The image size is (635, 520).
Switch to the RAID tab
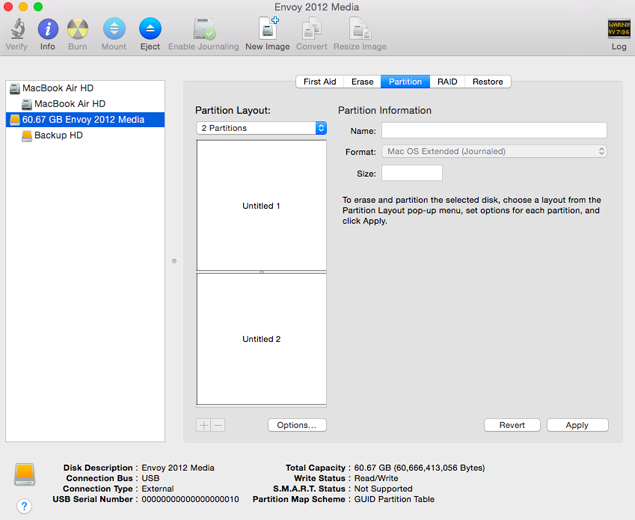click(x=447, y=82)
